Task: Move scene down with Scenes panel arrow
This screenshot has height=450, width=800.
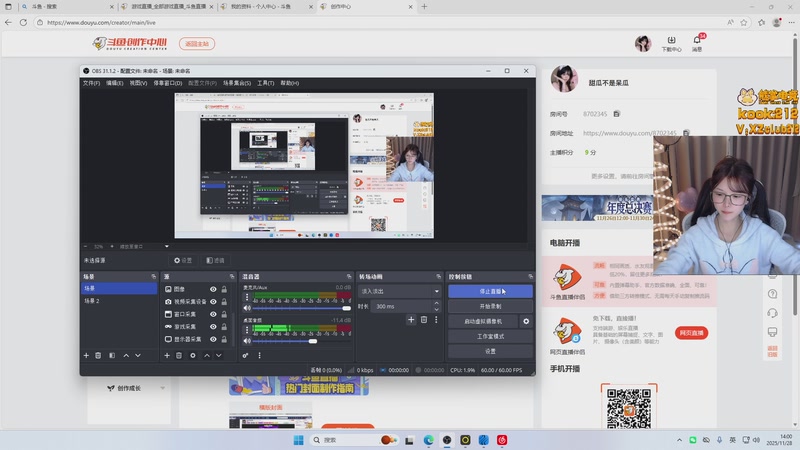Action: [x=138, y=355]
